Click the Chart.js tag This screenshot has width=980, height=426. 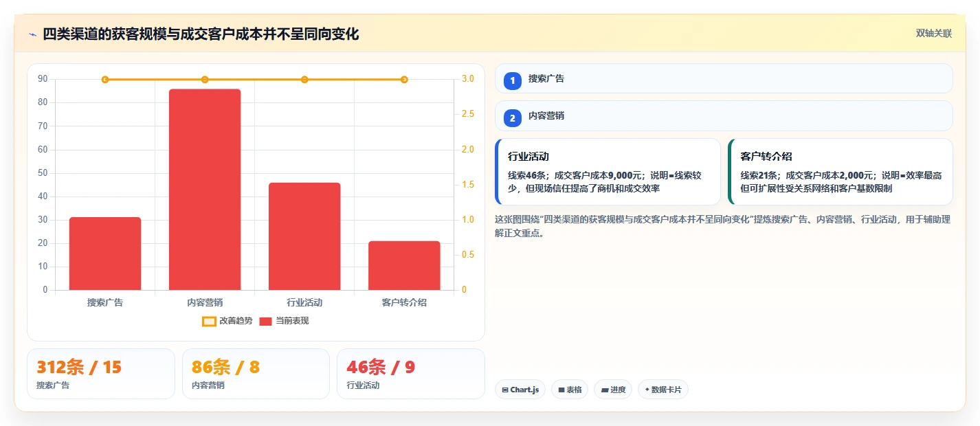pyautogui.click(x=520, y=390)
